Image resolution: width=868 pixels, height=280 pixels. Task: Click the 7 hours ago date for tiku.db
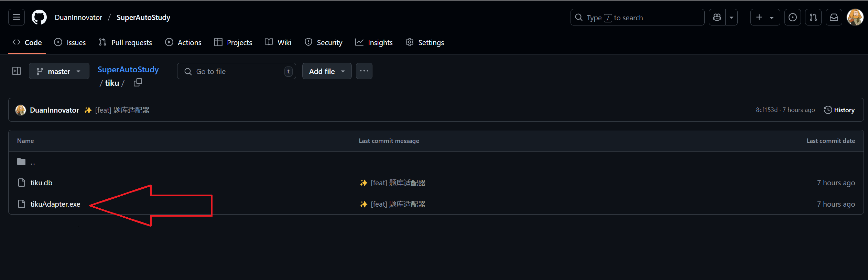tap(836, 183)
